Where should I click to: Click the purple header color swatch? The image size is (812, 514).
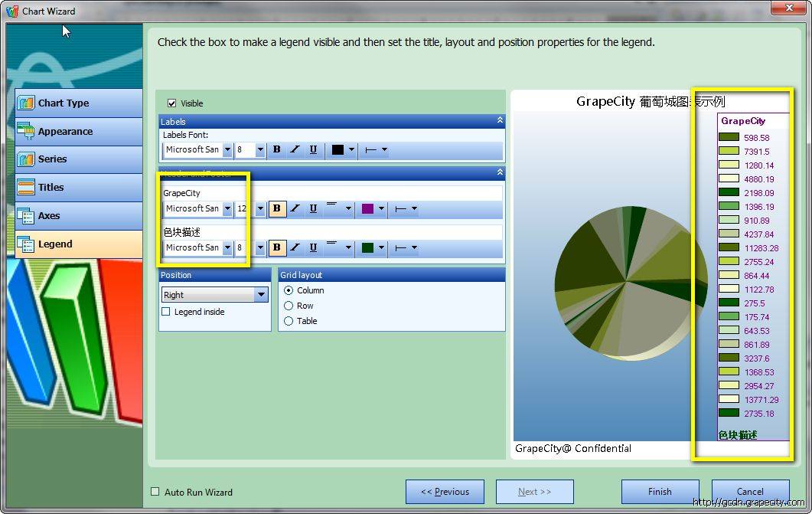(x=367, y=208)
